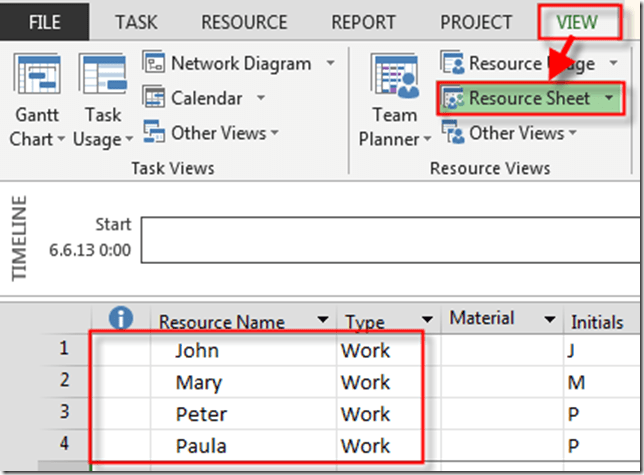Click the Task Usage icon
Screen dimensions: 644x475
(x=102, y=78)
